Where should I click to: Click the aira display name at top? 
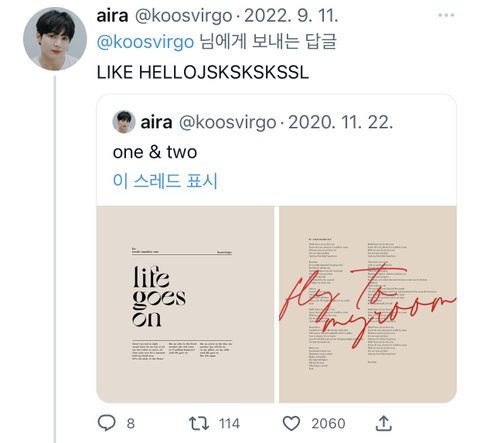click(x=112, y=16)
